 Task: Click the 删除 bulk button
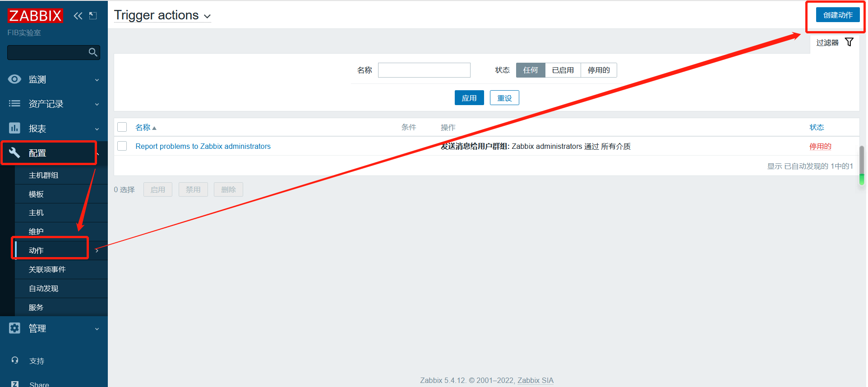tap(228, 189)
